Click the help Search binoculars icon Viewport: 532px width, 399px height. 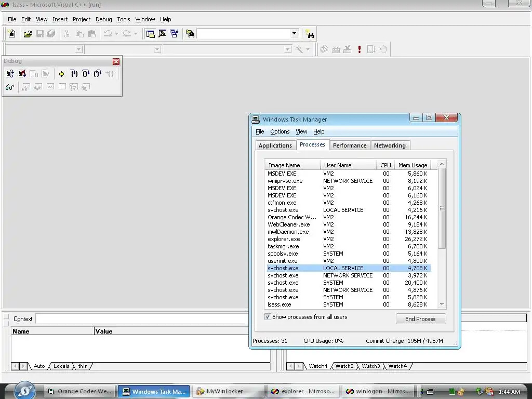click(310, 34)
